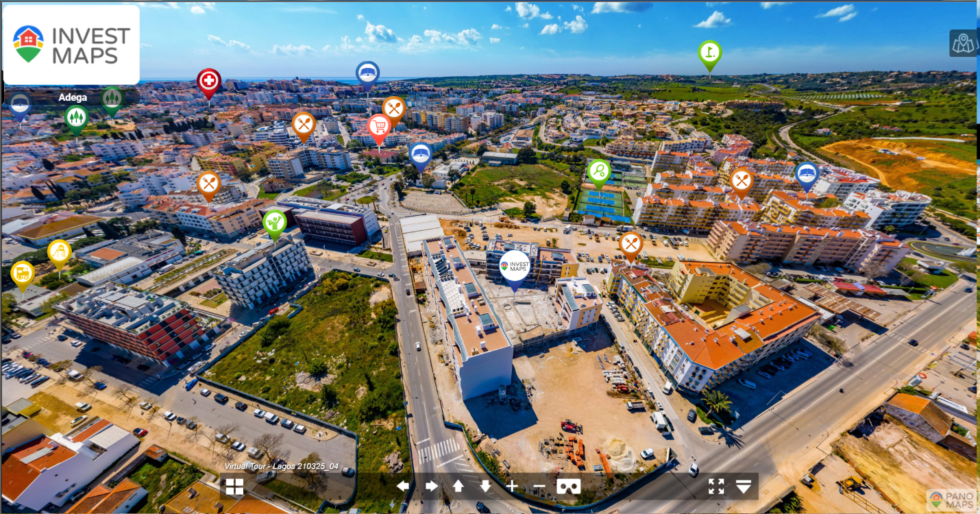The image size is (980, 514).
Task: Click blue school marker below the shopping cart
Action: coord(421,154)
